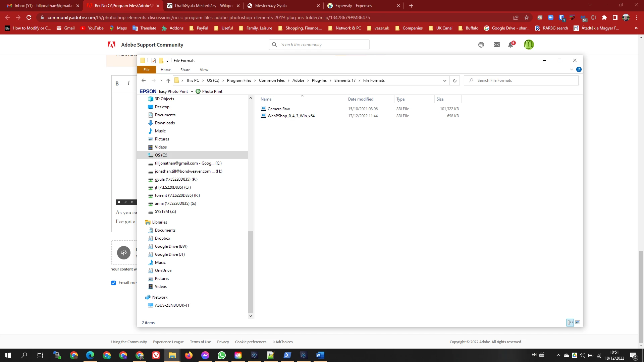Image resolution: width=644 pixels, height=362 pixels.
Task: Open the Adobe community notifications bell
Action: pyautogui.click(x=511, y=45)
